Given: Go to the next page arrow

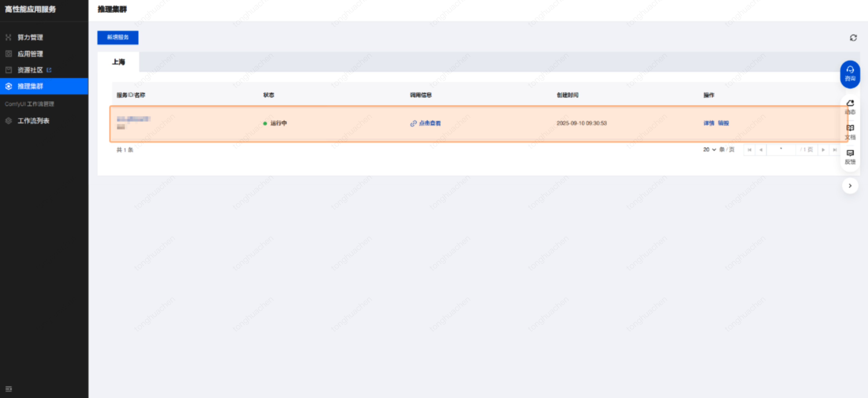Looking at the screenshot, I should tap(823, 150).
